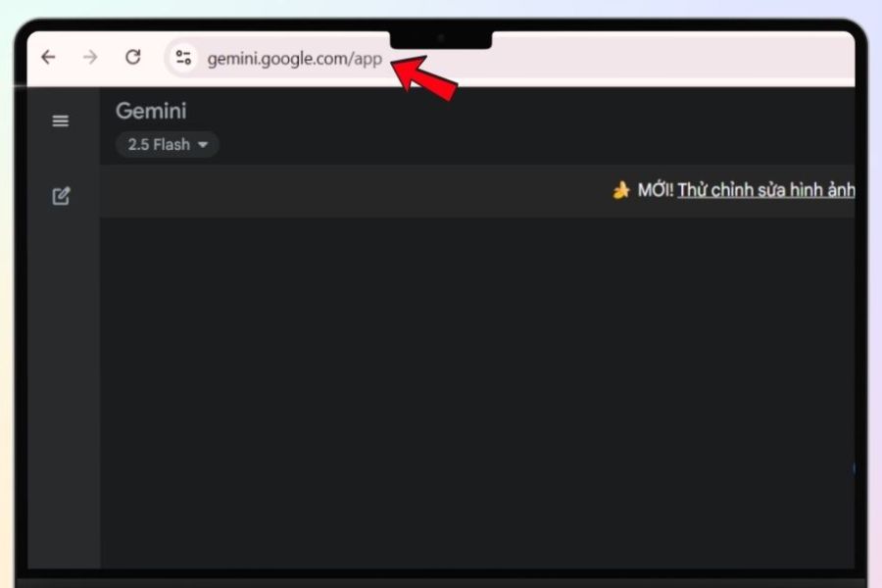Click the banana emoji in the banner
Screen dimensions: 882x588
pyautogui.click(x=621, y=190)
